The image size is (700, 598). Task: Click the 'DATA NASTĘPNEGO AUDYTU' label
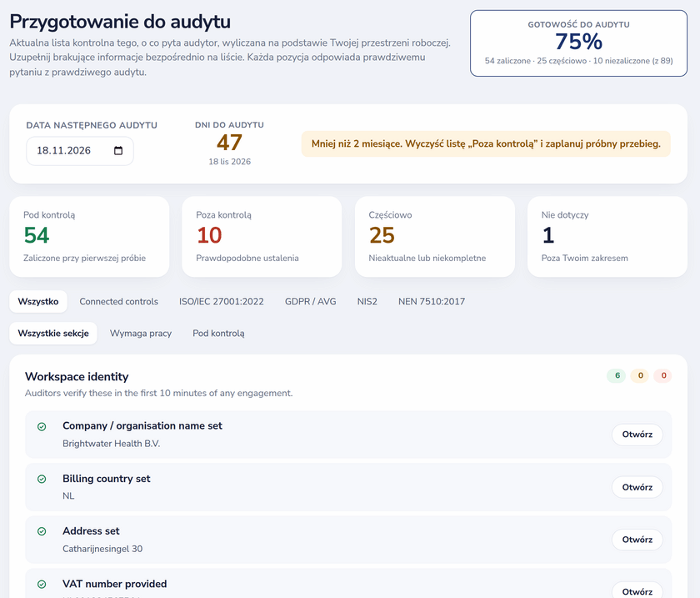tap(92, 126)
